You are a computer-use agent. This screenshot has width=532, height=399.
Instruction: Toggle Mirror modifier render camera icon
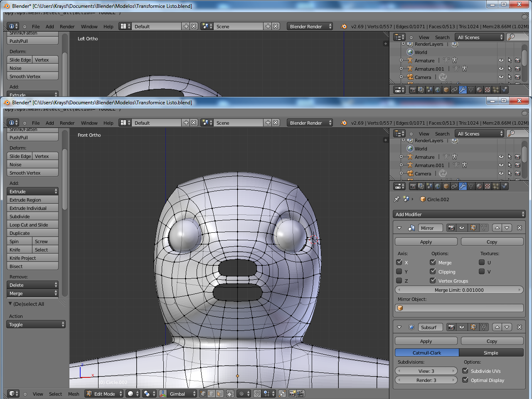point(451,228)
